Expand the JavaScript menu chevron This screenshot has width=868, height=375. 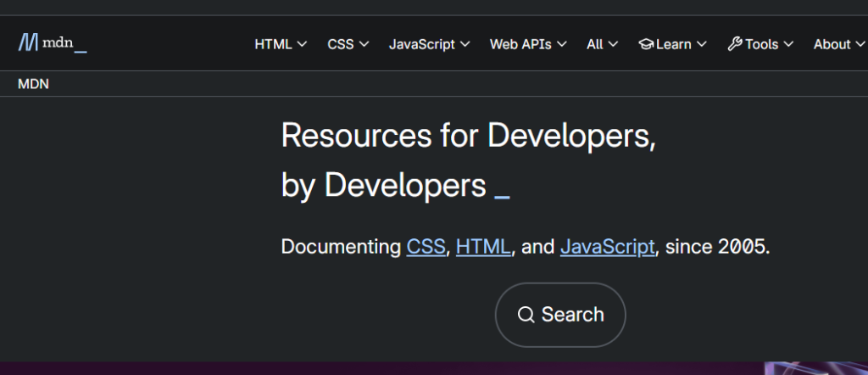point(465,44)
